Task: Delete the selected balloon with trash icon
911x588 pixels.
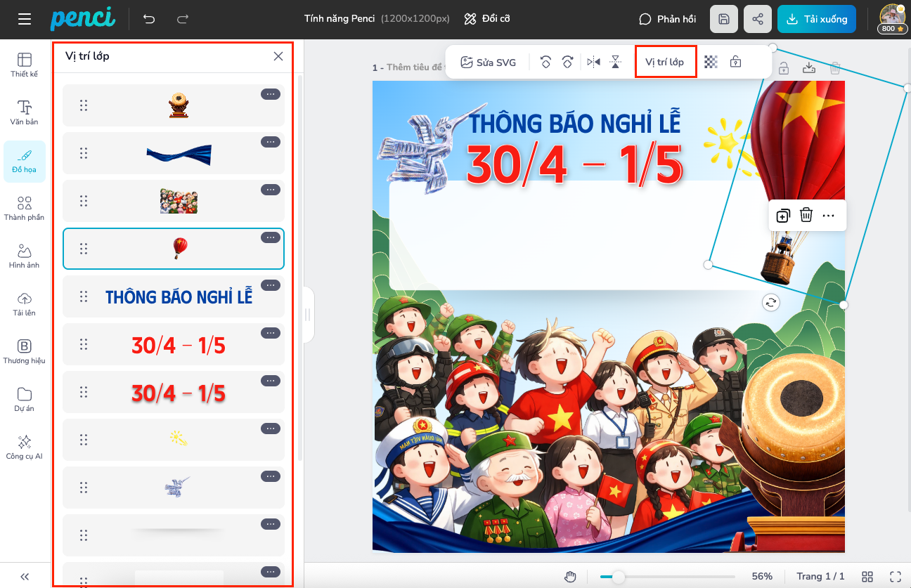Action: click(806, 216)
